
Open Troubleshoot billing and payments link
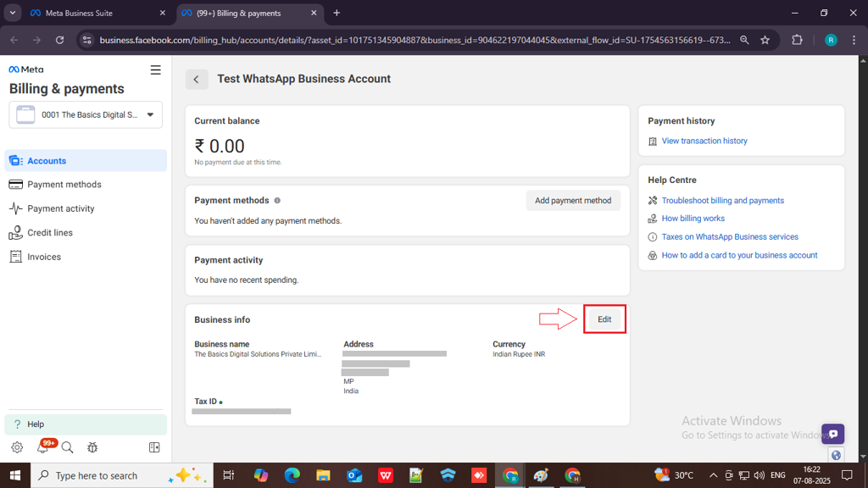pos(722,201)
